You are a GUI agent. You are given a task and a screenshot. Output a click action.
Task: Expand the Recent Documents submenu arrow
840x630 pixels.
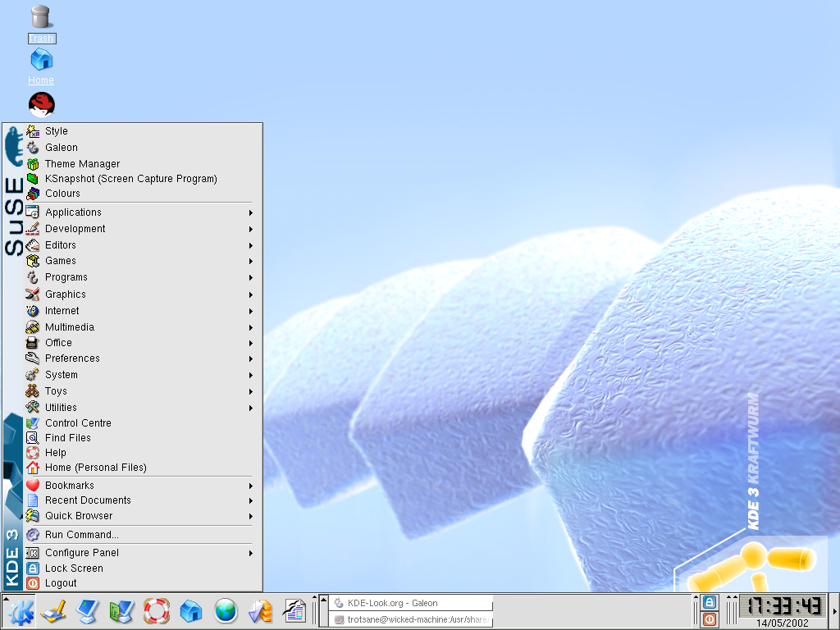point(251,501)
